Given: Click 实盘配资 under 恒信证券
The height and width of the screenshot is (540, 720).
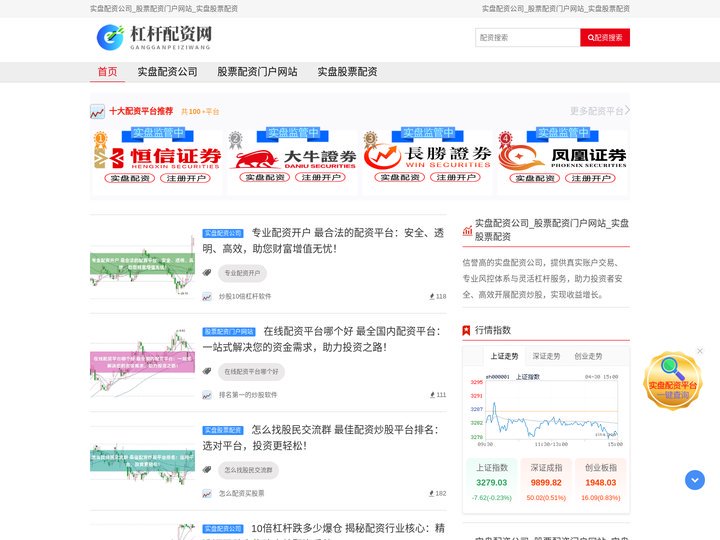Looking at the screenshot, I should point(130,178).
